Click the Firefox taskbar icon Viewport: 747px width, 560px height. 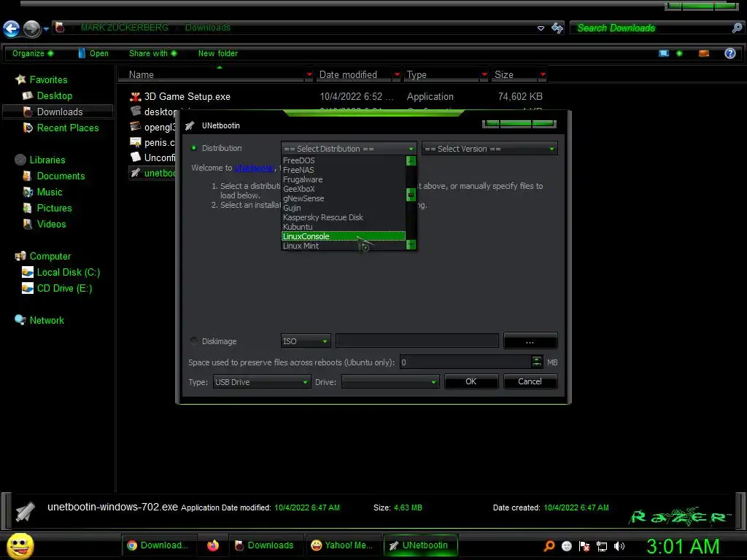[213, 545]
